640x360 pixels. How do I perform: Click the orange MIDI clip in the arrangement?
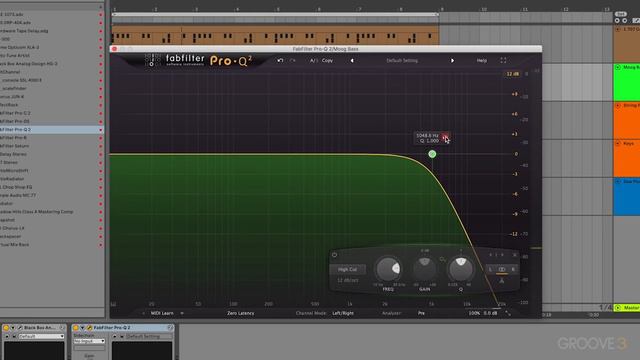[x=275, y=35]
